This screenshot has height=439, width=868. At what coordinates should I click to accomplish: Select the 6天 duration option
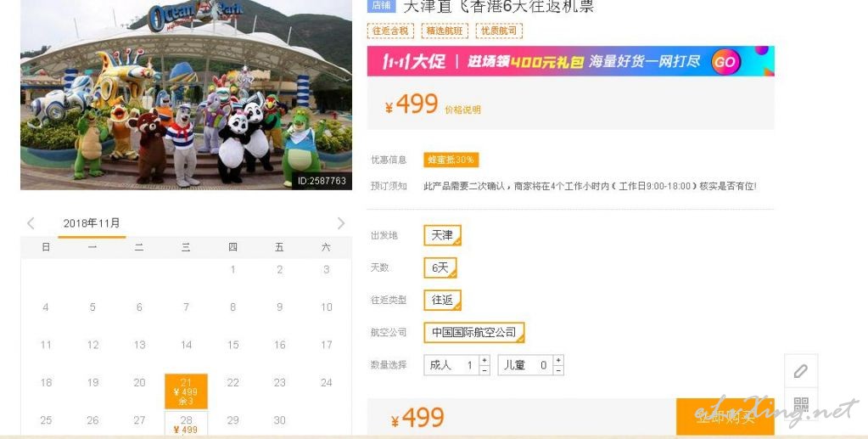[440, 267]
